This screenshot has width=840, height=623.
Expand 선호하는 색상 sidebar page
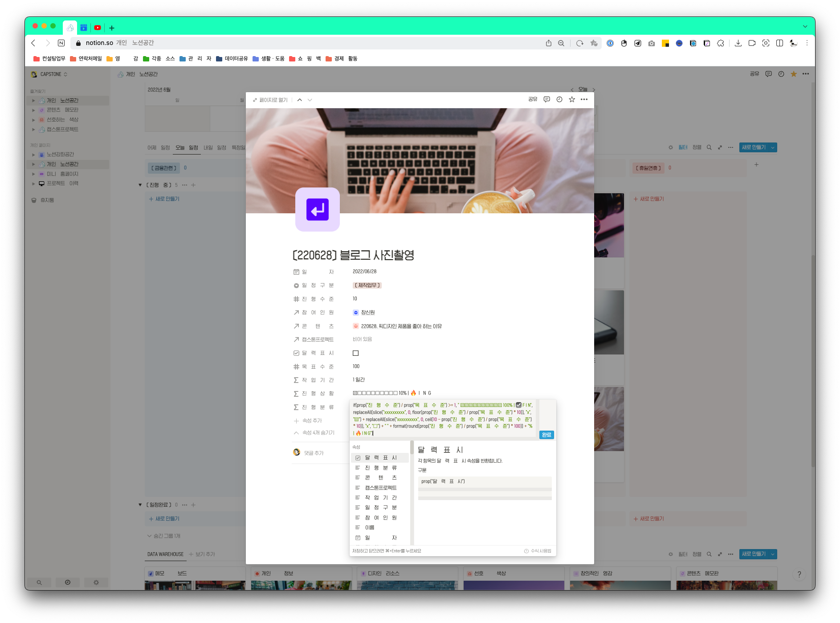[33, 120]
